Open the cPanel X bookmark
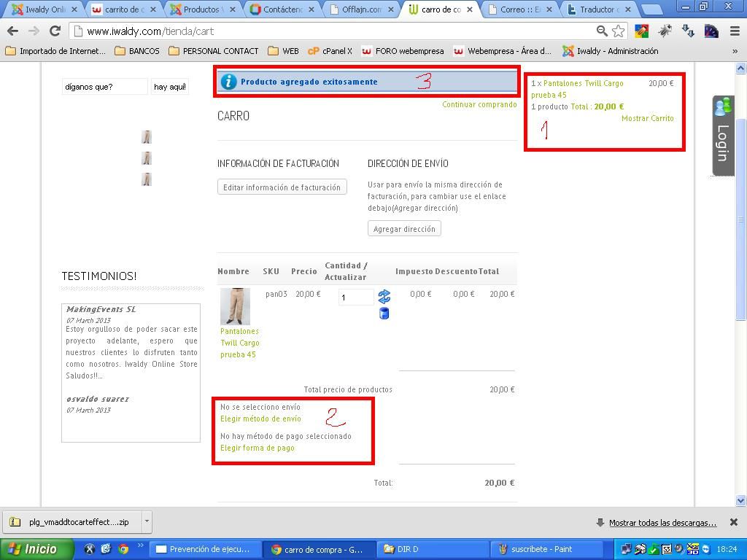Screen dimensions: 747x560 click(330, 51)
